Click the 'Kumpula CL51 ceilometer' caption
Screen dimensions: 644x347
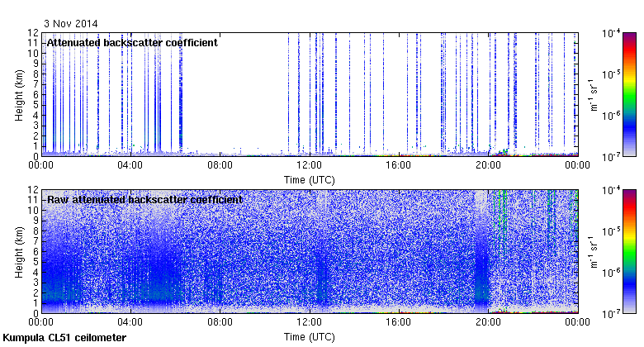pyautogui.click(x=64, y=338)
